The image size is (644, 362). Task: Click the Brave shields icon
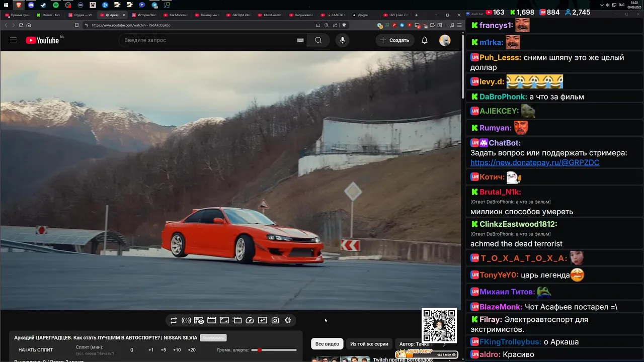click(344, 25)
